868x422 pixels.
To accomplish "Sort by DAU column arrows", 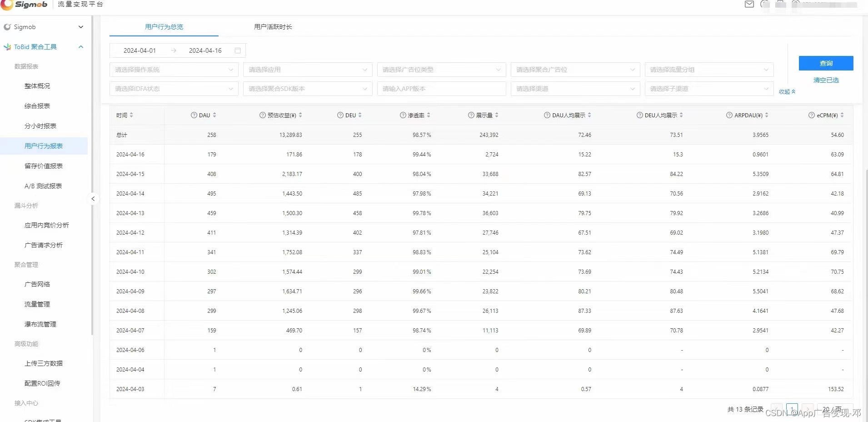I will click(215, 115).
